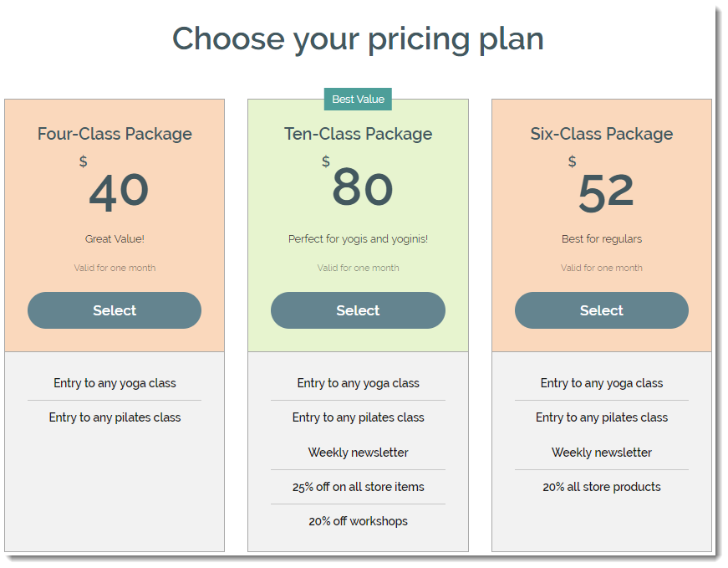Screen dimensions: 728x568
Task: Click the Best for regulars tagline
Action: click(x=602, y=239)
